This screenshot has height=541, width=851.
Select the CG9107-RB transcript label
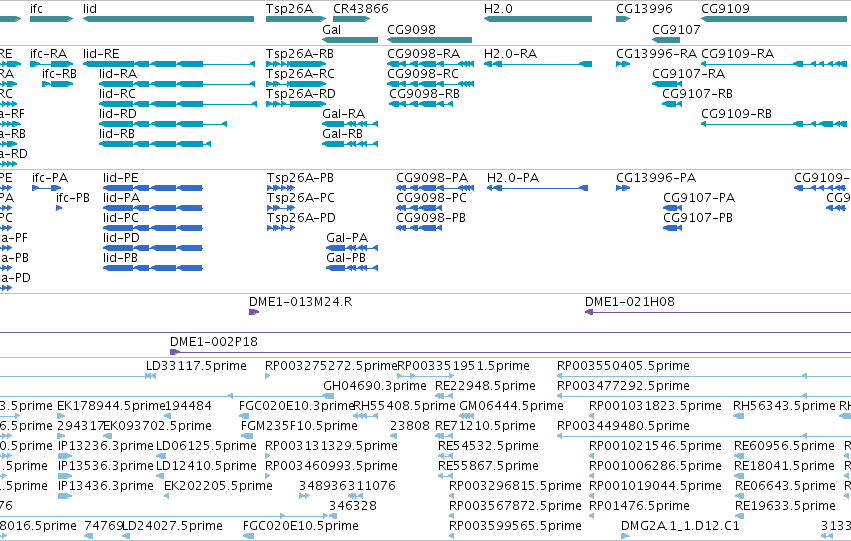click(x=697, y=94)
